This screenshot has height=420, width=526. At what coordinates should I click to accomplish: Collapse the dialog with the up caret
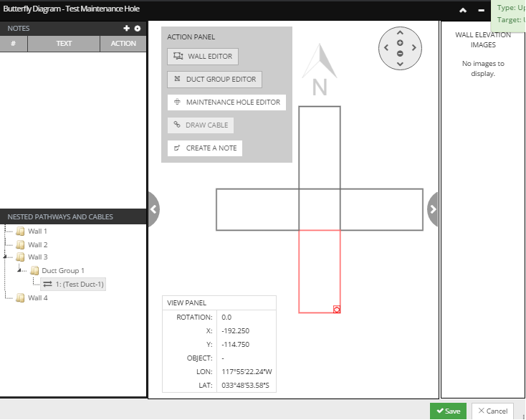(463, 11)
